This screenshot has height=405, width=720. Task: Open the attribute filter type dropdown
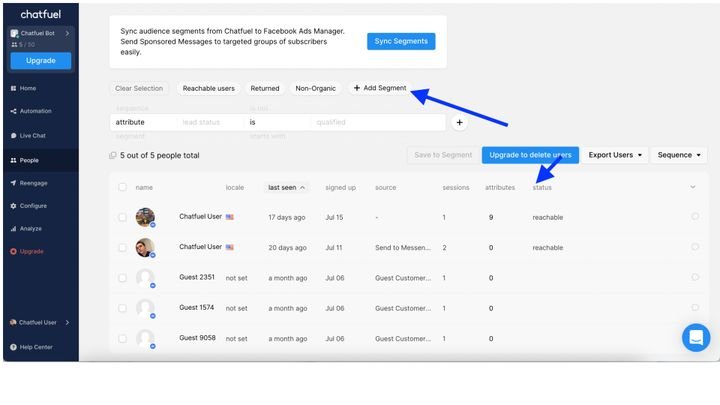[x=143, y=122]
